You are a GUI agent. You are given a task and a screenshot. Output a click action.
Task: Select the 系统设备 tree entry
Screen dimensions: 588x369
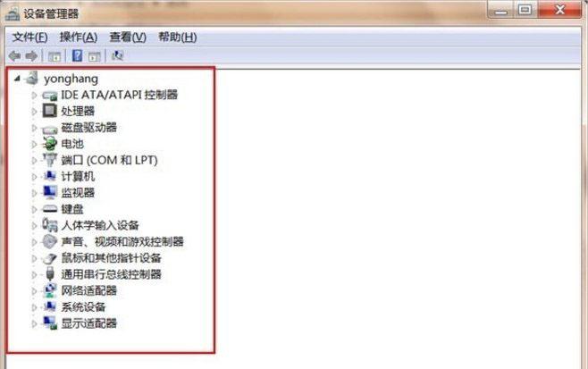click(x=83, y=307)
